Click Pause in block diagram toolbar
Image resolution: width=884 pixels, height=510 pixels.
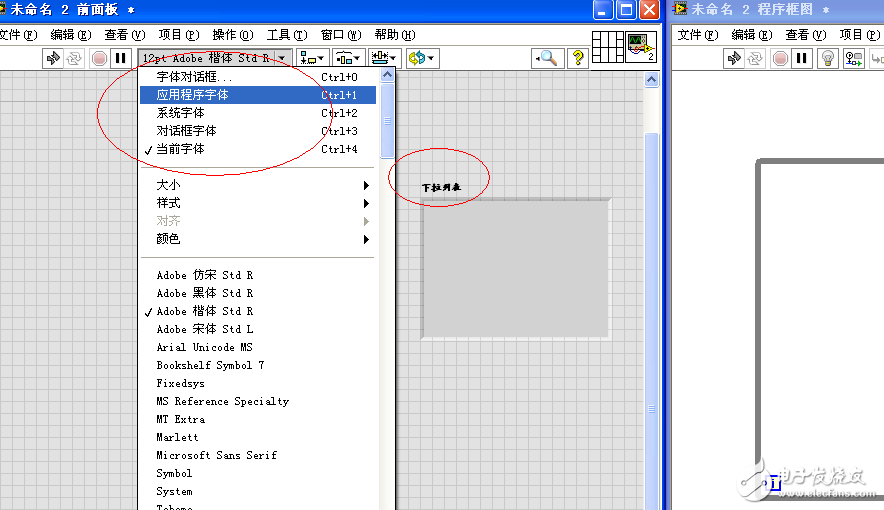801,58
